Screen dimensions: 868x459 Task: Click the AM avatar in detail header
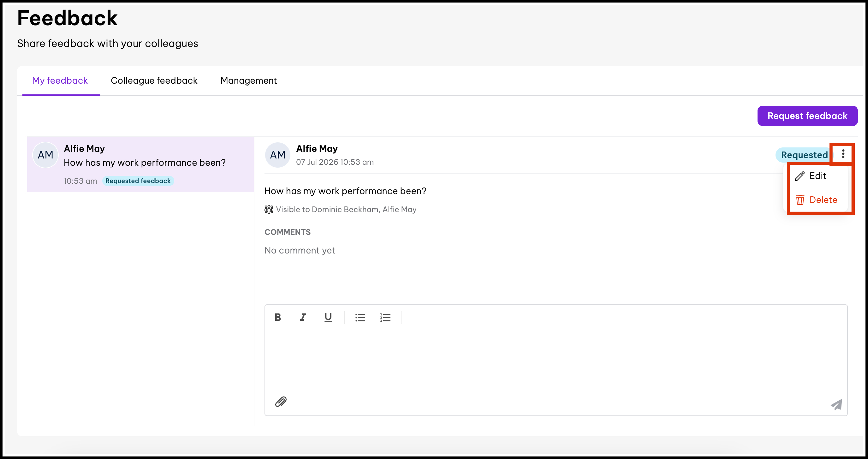pyautogui.click(x=278, y=155)
